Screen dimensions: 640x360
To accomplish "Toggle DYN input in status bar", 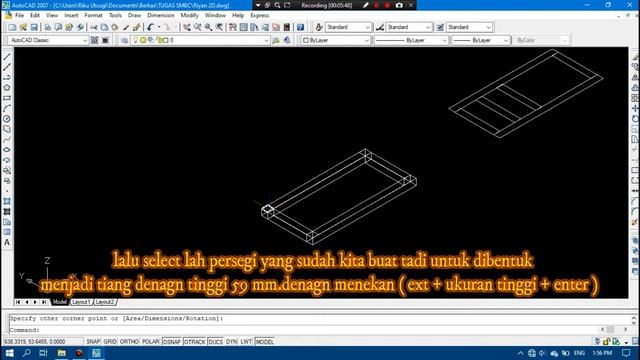I will pos(231,342).
